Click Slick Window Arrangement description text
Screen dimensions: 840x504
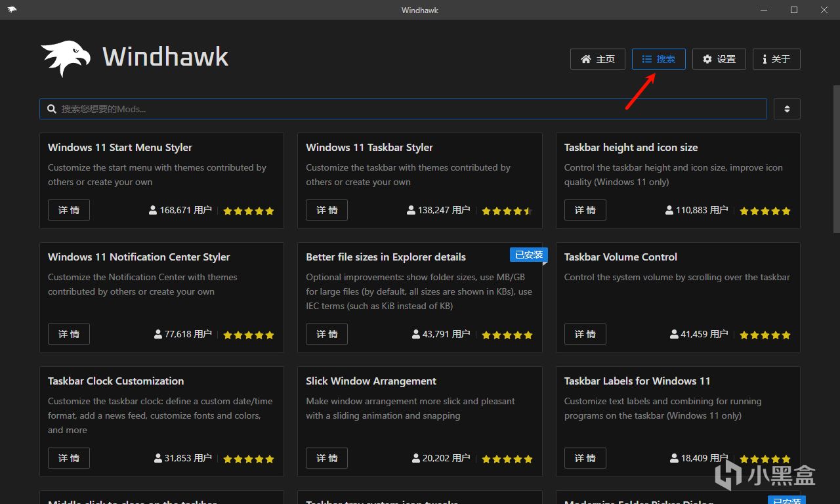410,408
